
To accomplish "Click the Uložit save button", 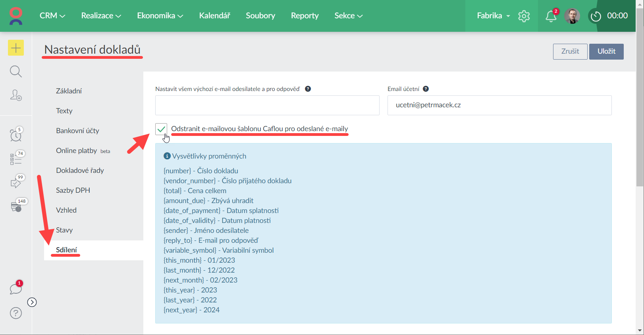I will tap(606, 52).
